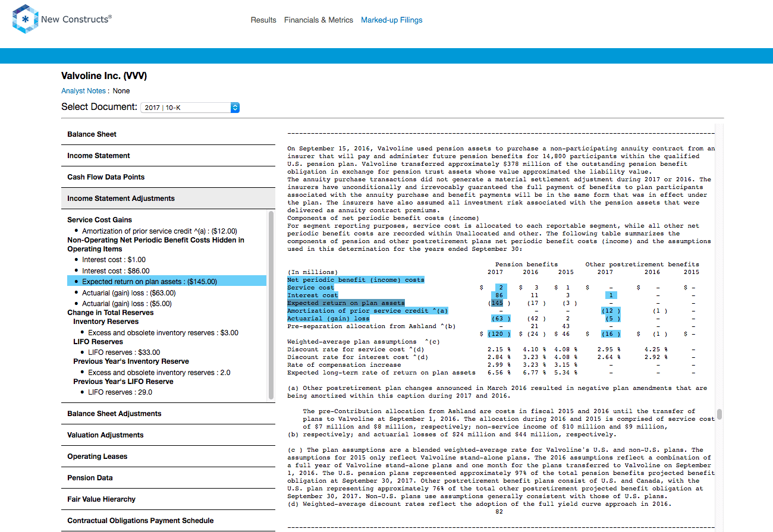Viewport: 773px width, 532px height.
Task: Open the Select Document dropdown showing 2017 | 10-K
Action: pyautogui.click(x=190, y=108)
